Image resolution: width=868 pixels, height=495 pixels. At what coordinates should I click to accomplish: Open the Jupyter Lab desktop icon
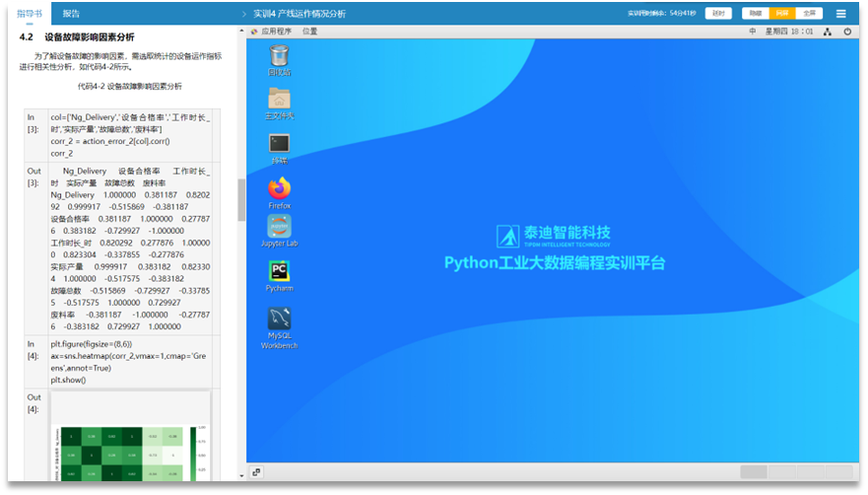coord(279,232)
